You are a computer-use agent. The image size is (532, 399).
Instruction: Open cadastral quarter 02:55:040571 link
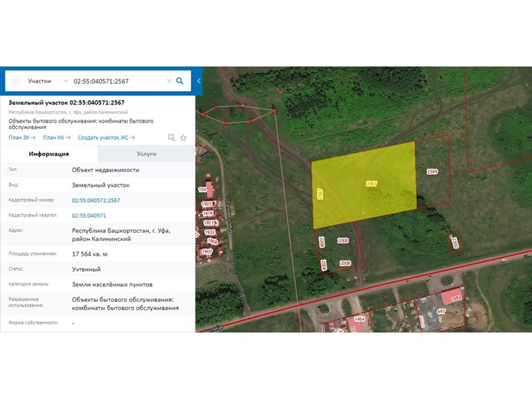point(89,215)
